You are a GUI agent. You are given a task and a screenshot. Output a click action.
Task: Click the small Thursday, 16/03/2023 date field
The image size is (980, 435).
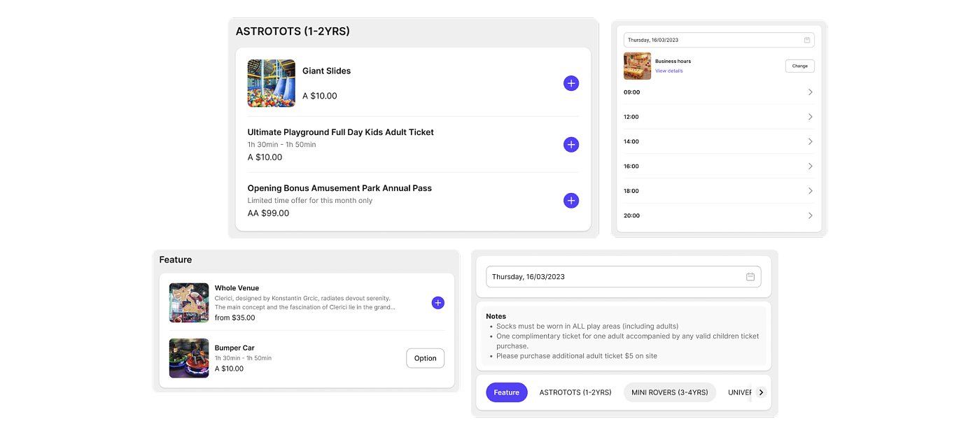[x=719, y=40]
